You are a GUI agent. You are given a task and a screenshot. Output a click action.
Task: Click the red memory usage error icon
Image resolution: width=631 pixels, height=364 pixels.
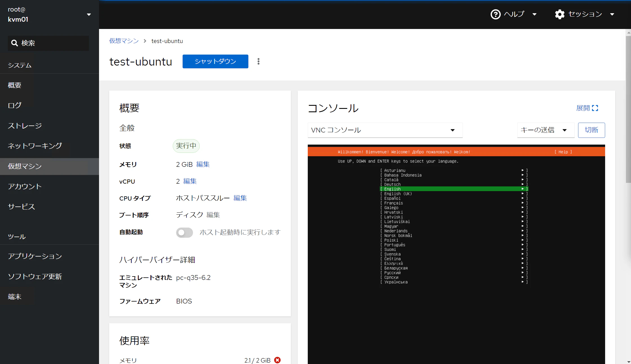pos(277,360)
